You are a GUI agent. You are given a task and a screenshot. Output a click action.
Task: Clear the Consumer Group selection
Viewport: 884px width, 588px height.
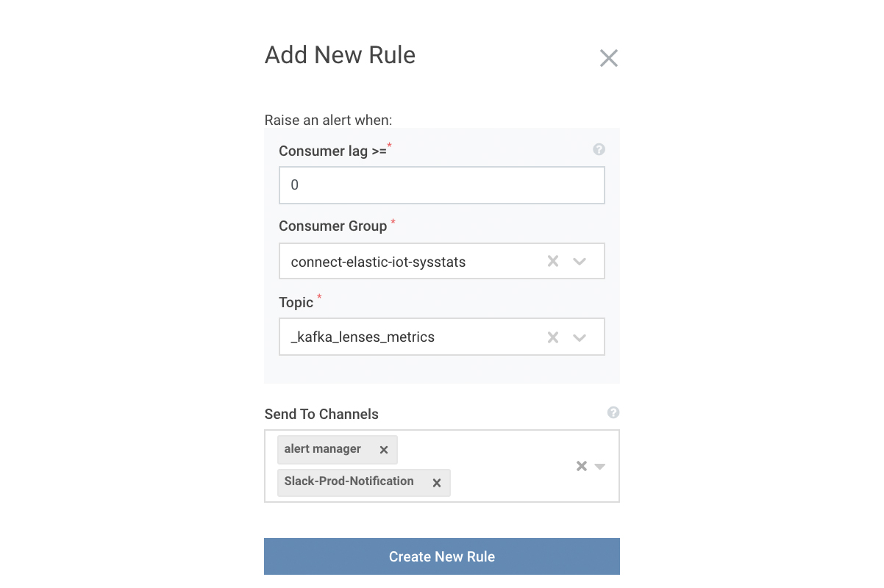click(553, 261)
